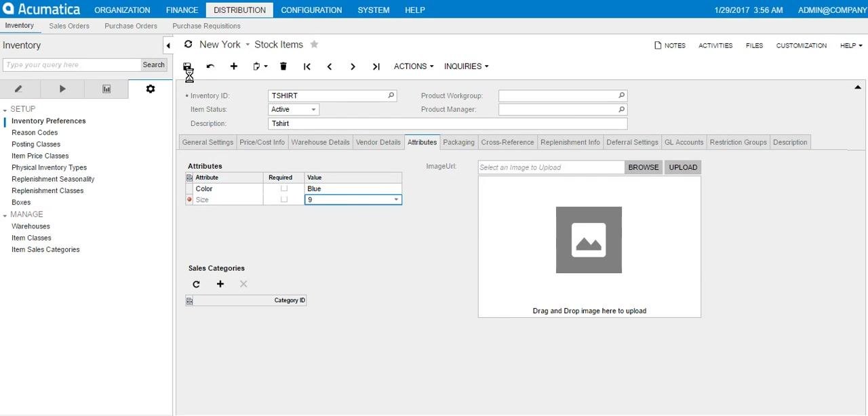Viewport: 868px width, 416px height.
Task: Refresh the Stock Items page
Action: 188,44
